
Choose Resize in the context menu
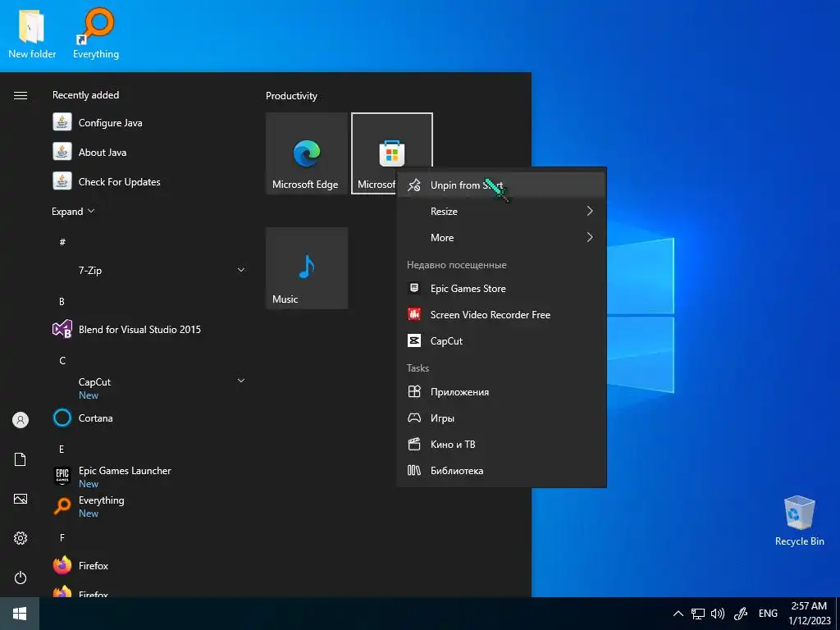(501, 211)
